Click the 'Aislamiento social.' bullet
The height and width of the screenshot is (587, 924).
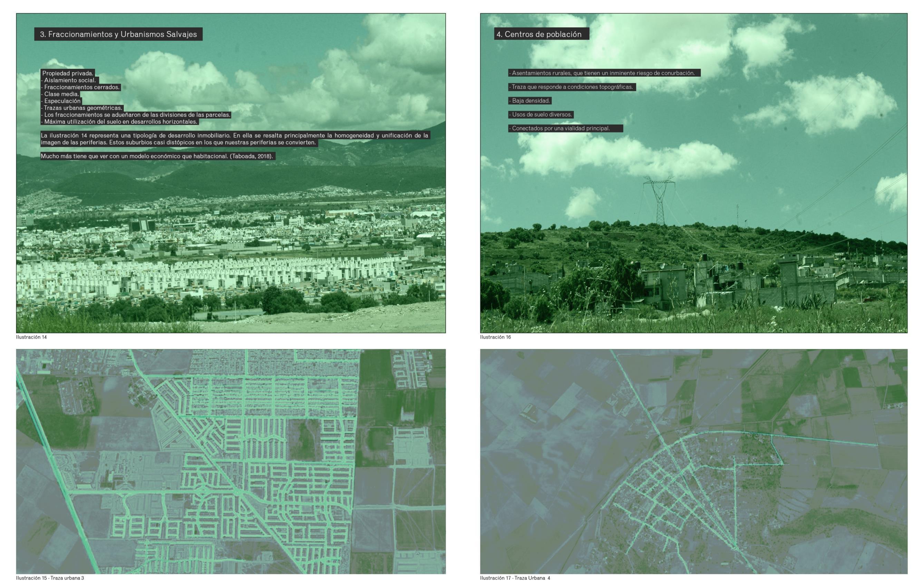(69, 80)
